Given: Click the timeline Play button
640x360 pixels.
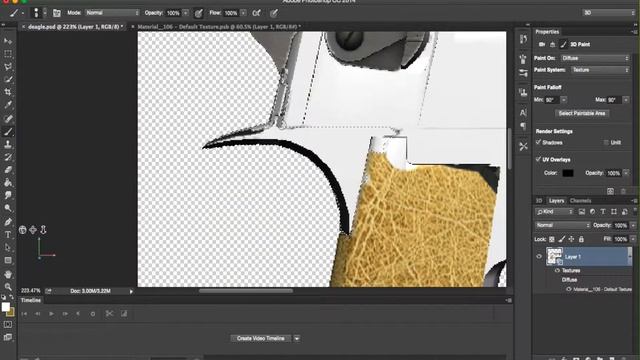Looking at the screenshot, I should tap(51, 314).
